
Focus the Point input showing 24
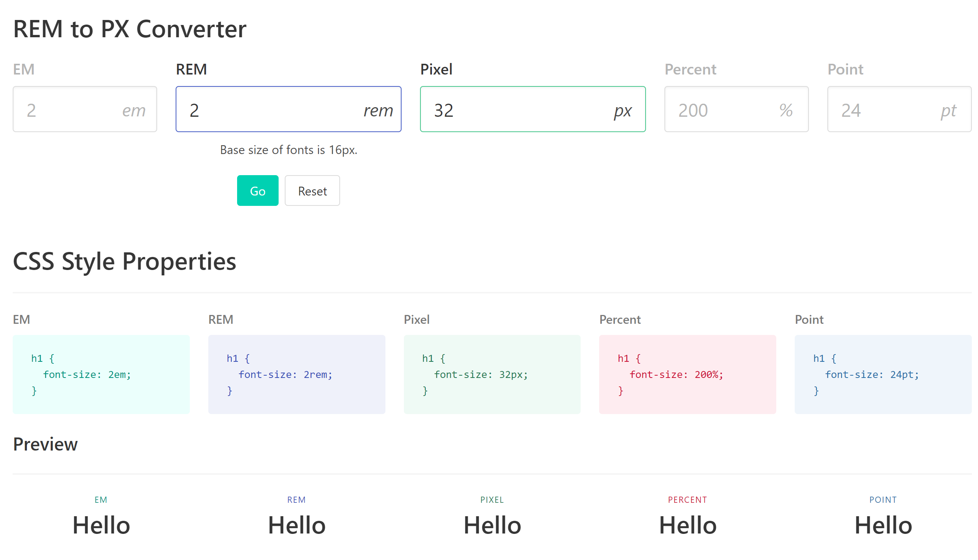885,109
